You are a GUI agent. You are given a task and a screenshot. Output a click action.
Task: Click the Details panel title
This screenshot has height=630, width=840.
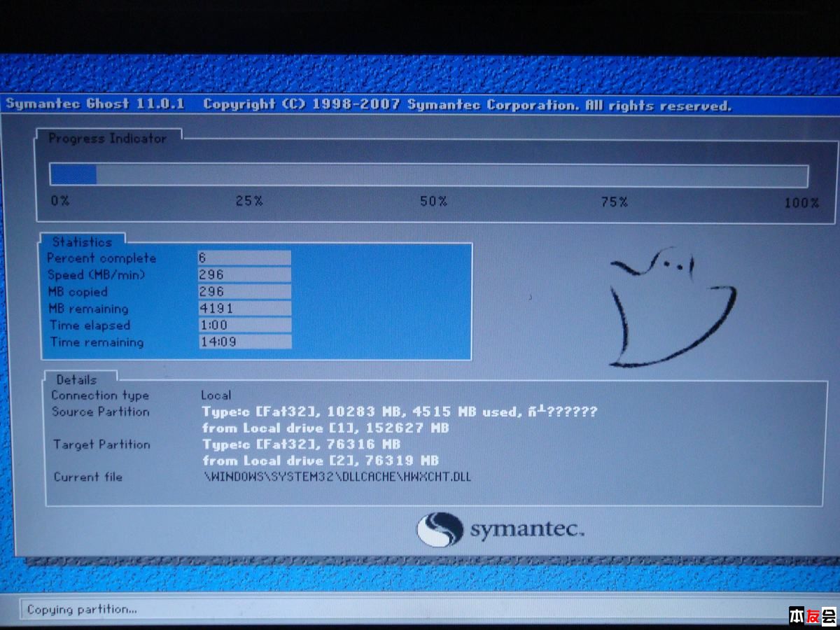(x=76, y=380)
